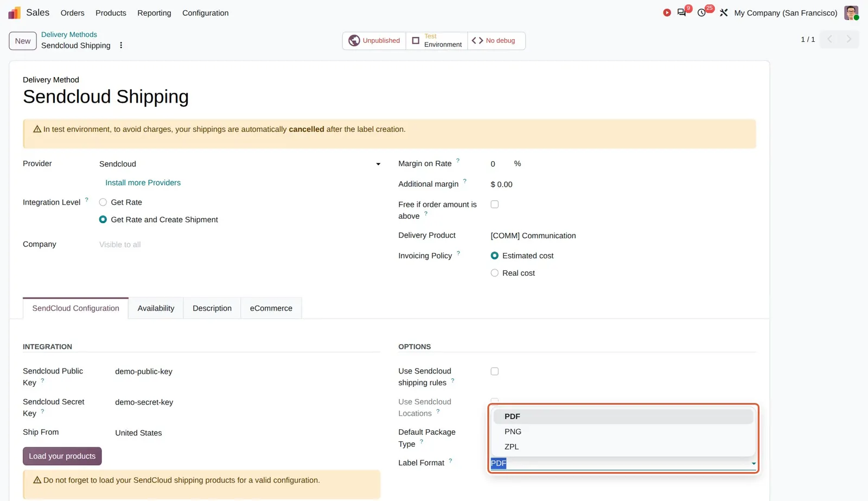Edit the Sendcloud Secret Key field
Image resolution: width=868 pixels, height=501 pixels.
point(247,402)
